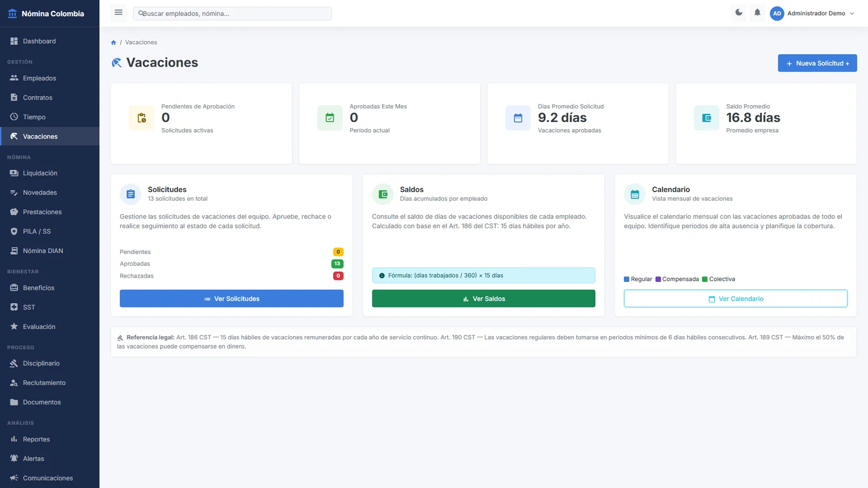Click the Fórmula info circle icon
Viewport: 868px width, 488px height.
pos(382,275)
